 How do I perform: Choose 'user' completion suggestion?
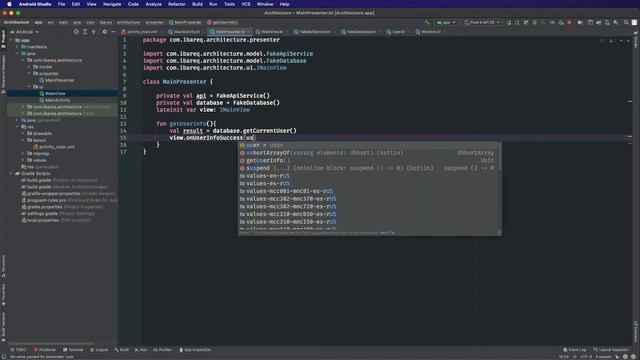369,145
